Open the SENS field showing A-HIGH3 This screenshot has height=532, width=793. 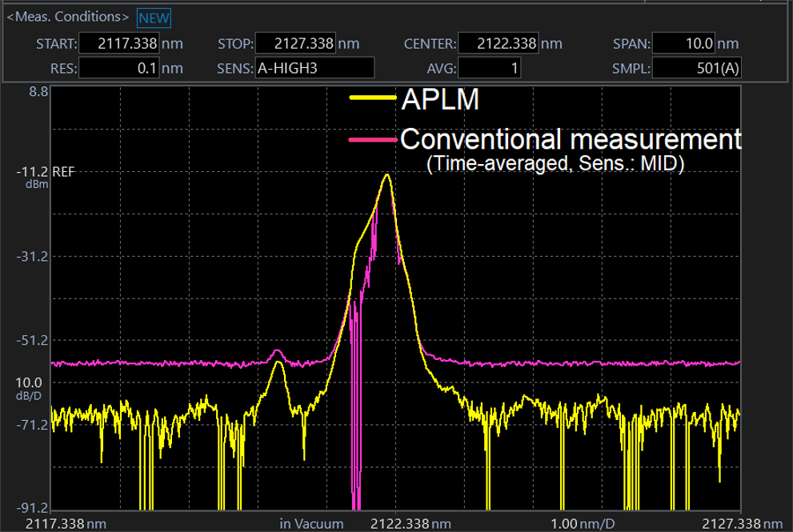click(314, 69)
